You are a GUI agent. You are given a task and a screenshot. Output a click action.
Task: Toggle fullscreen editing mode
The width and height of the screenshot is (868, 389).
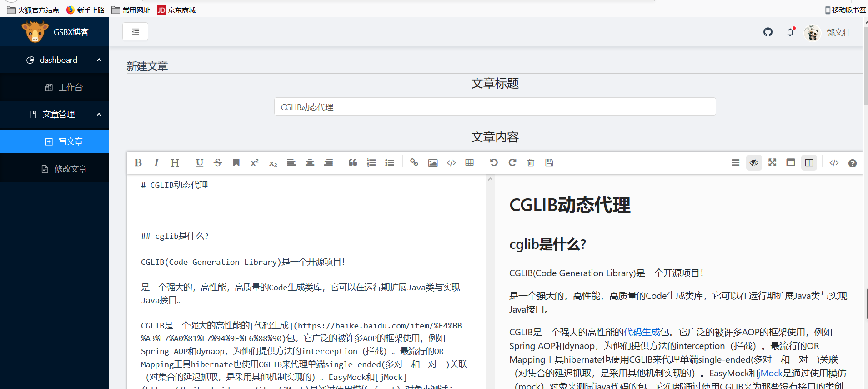[773, 162]
